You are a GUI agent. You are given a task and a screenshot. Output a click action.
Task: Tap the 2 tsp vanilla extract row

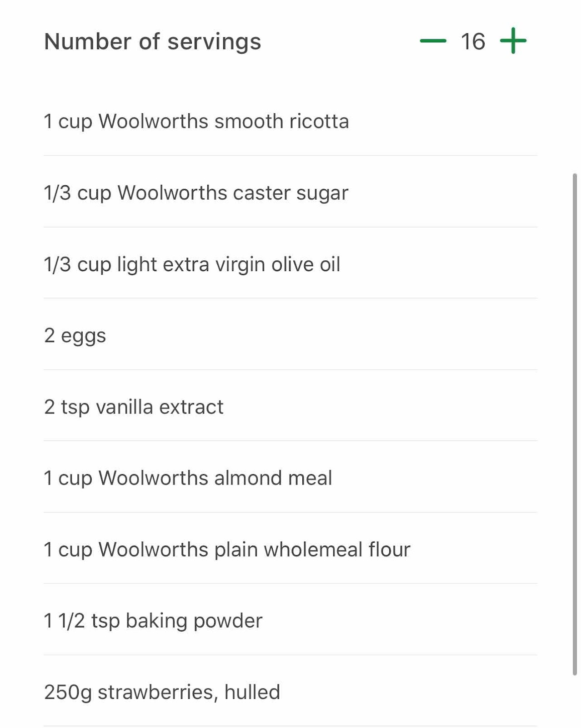290,406
